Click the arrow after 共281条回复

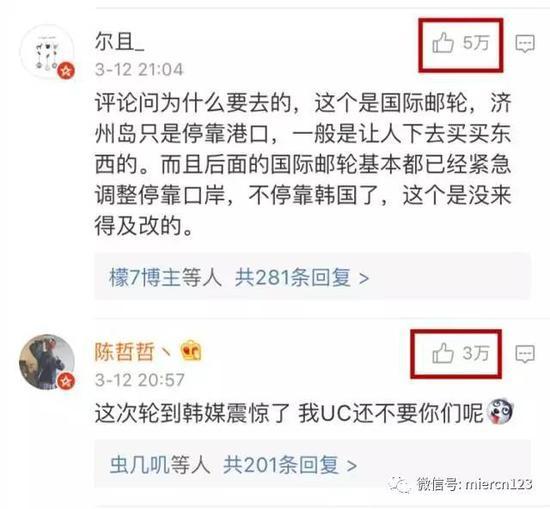(364, 279)
